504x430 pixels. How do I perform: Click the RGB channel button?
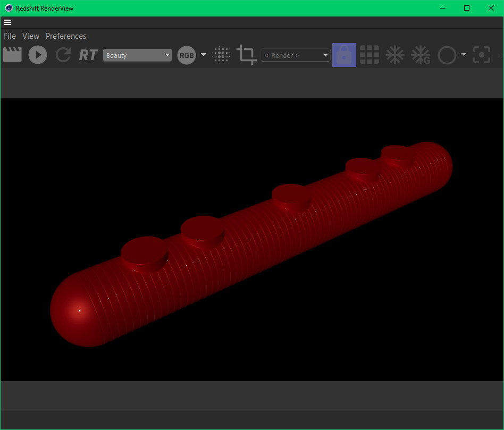click(x=187, y=55)
